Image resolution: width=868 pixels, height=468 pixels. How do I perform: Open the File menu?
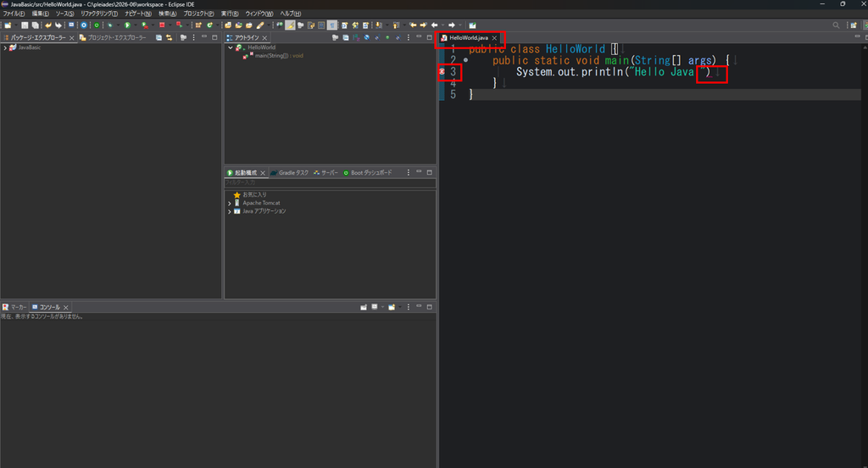pos(14,14)
